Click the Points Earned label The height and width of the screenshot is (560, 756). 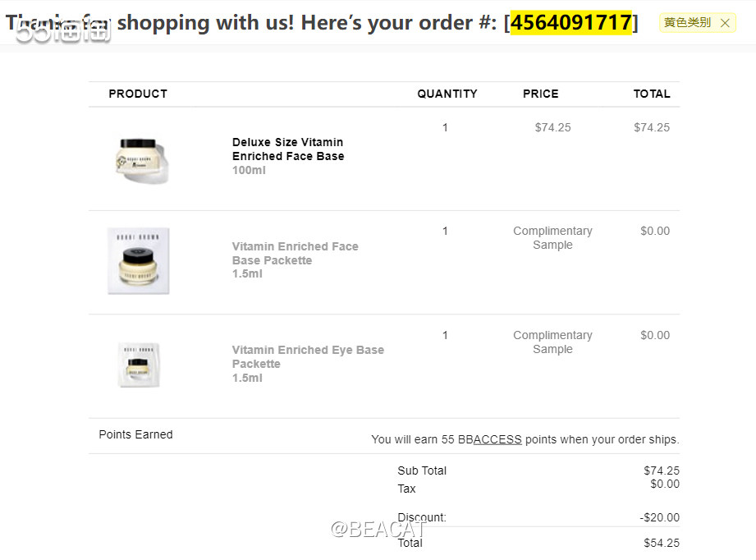135,434
